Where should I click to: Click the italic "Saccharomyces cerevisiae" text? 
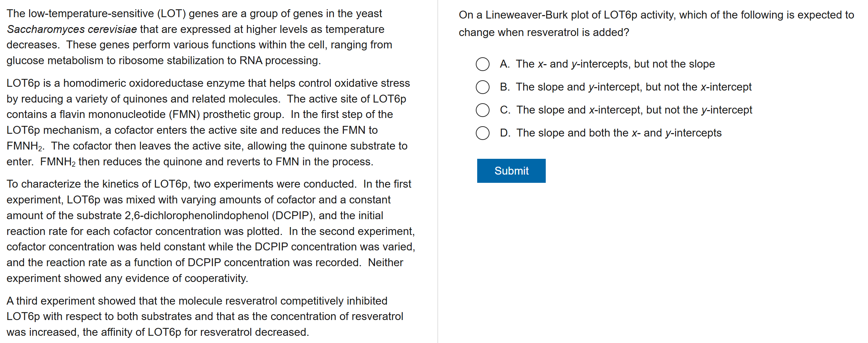coord(72,29)
